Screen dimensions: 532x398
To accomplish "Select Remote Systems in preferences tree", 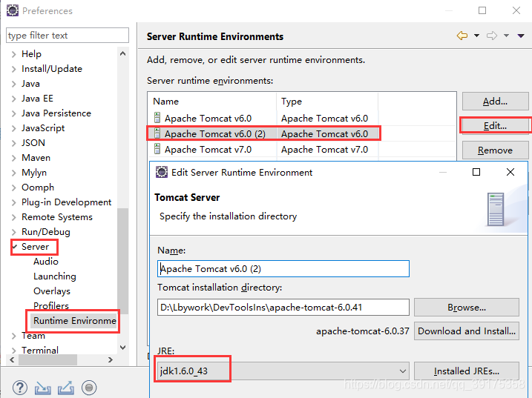I will tap(57, 217).
